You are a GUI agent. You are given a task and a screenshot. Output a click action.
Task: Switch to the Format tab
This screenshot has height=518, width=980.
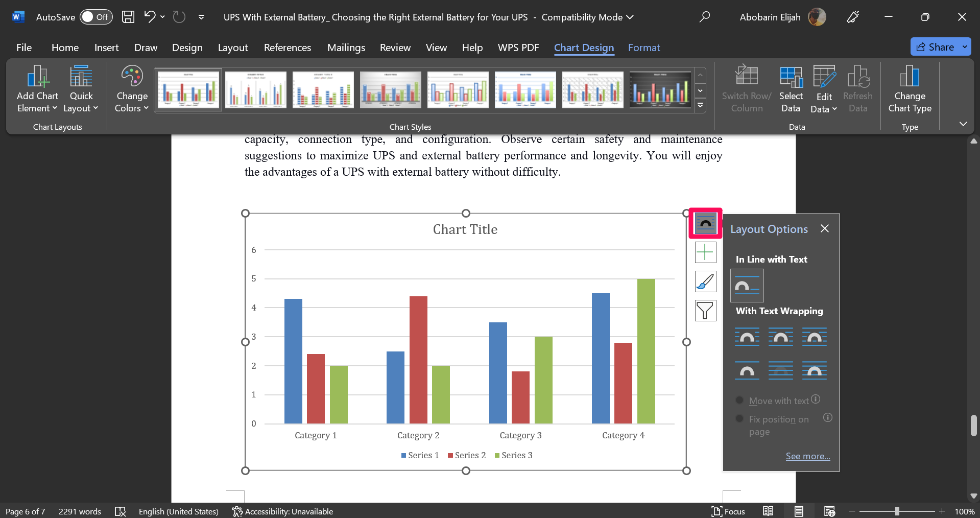[x=644, y=48]
